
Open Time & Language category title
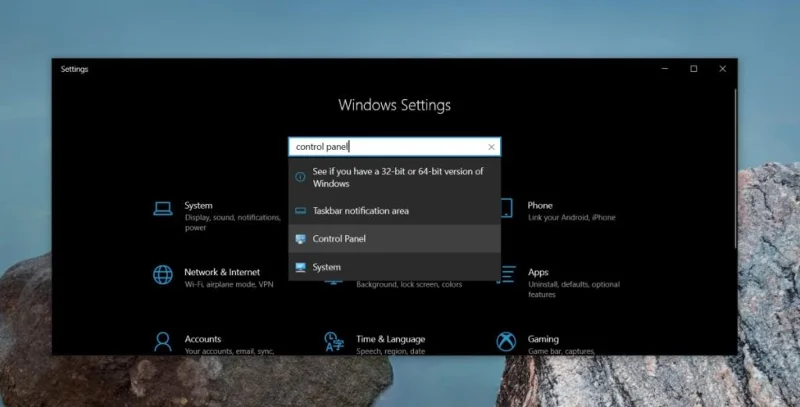click(390, 339)
